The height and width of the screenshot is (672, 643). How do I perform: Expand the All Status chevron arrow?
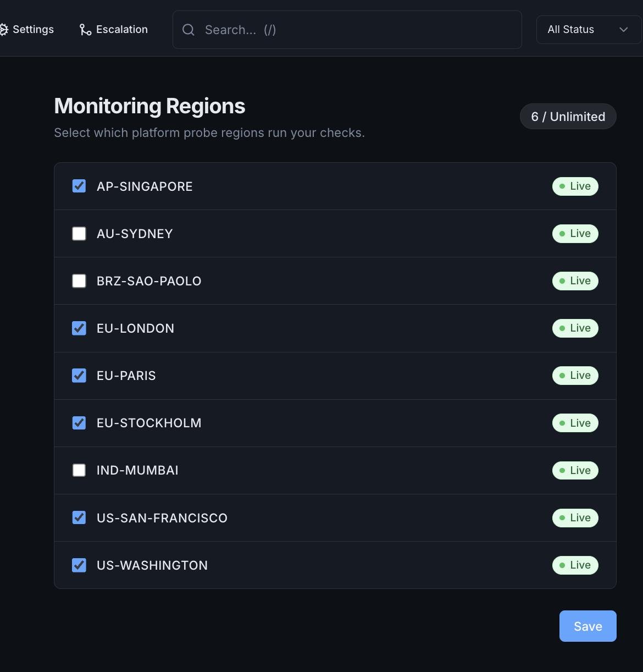click(623, 30)
